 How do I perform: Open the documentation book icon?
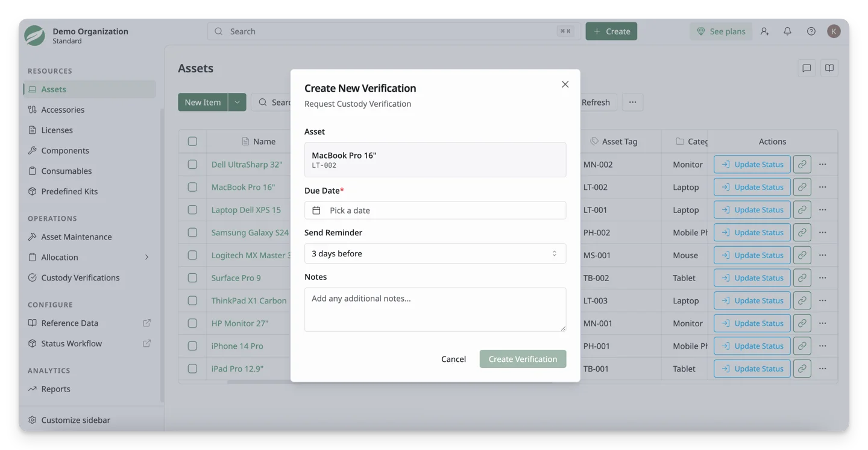coord(829,68)
